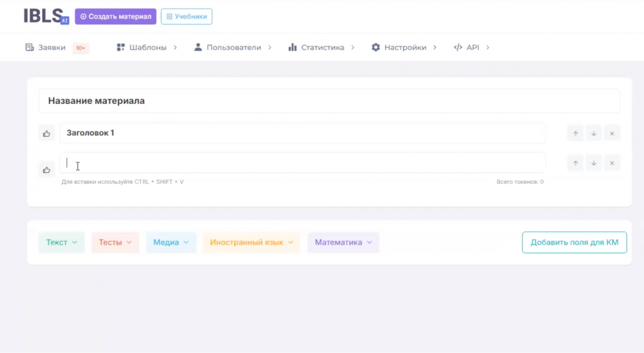Go to the Заявки section
The image size is (644, 353).
52,47
